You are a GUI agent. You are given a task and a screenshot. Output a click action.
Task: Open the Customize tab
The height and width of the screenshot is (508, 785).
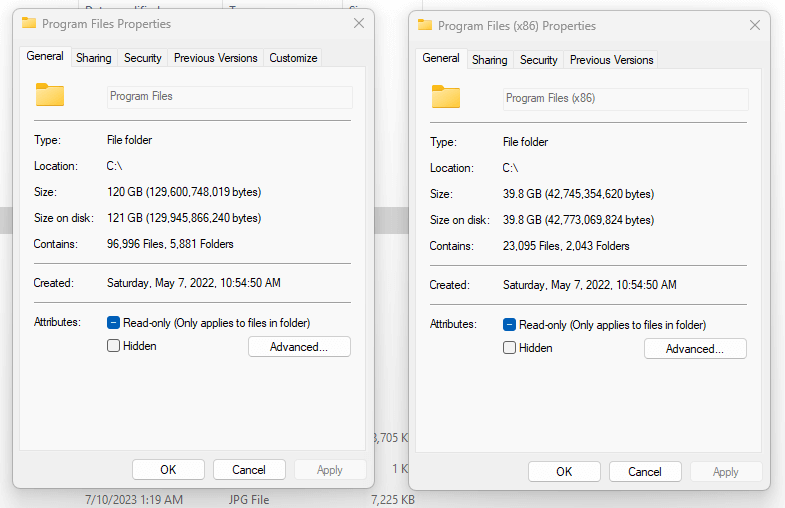point(293,58)
